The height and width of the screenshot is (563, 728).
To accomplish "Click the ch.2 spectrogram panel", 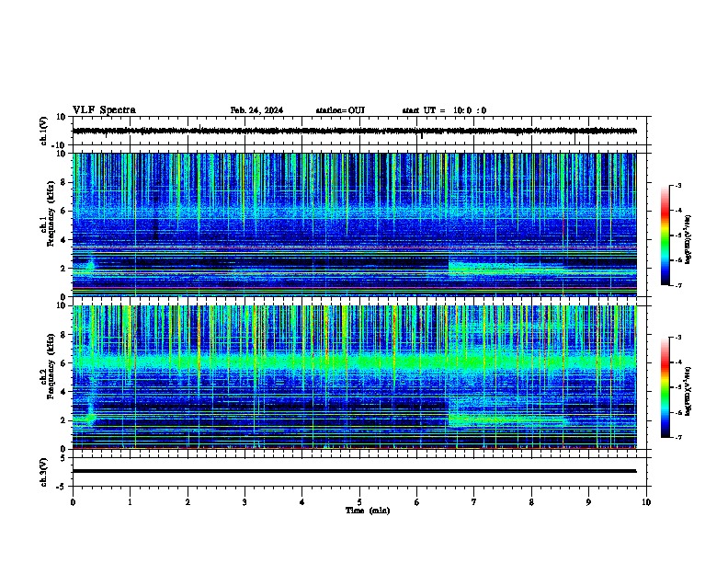I will tap(354, 377).
